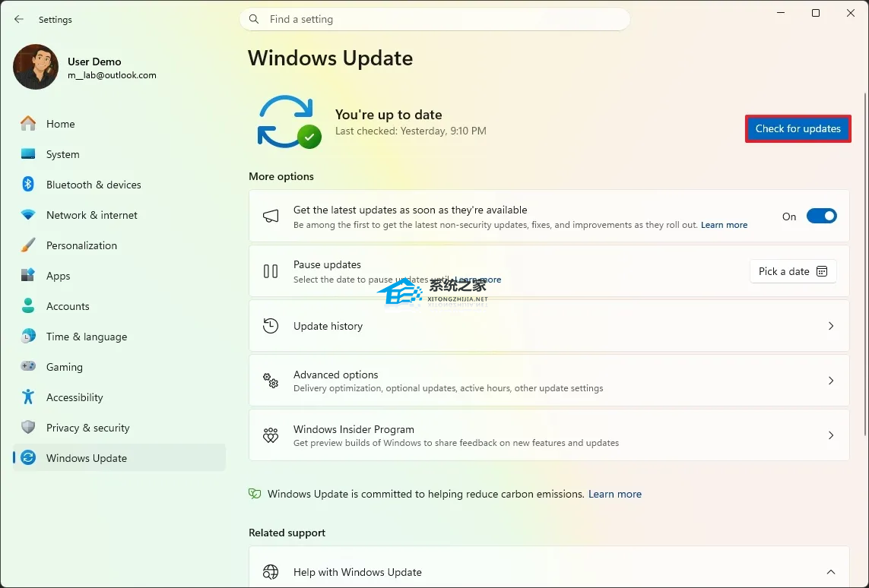Open Learn more link for latest updates
This screenshot has height=588, width=869.
pyautogui.click(x=724, y=225)
